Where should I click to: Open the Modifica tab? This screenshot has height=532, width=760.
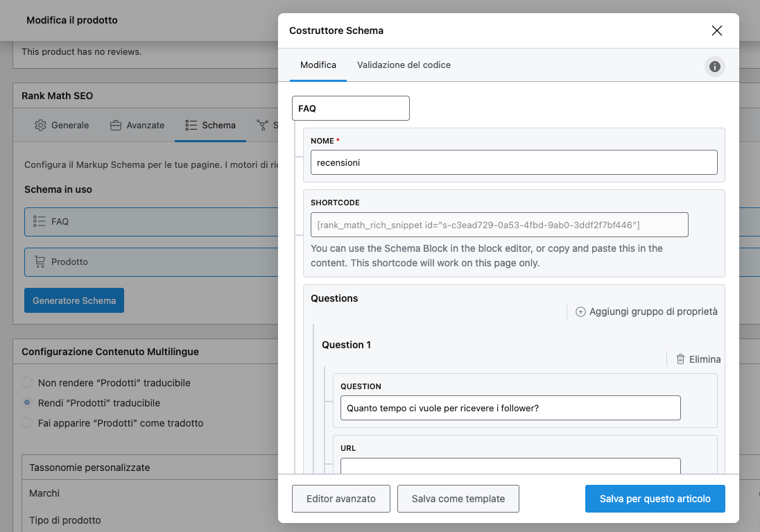tap(318, 65)
